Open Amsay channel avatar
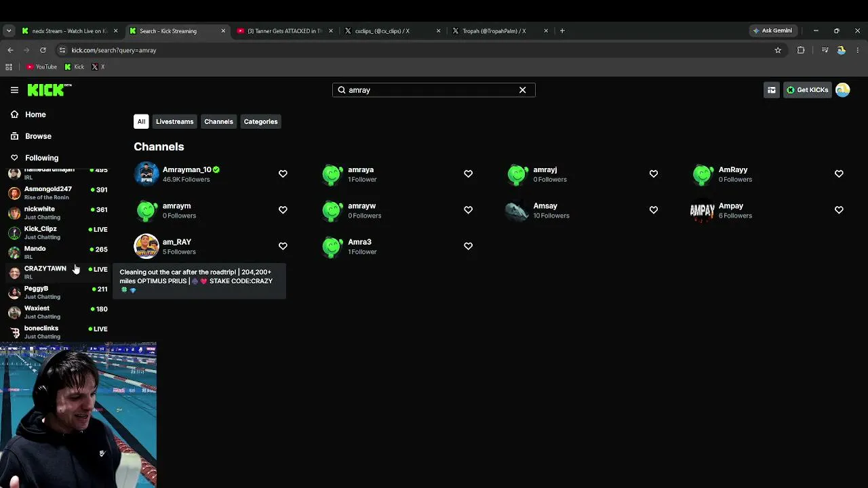This screenshot has height=488, width=868. click(x=517, y=210)
